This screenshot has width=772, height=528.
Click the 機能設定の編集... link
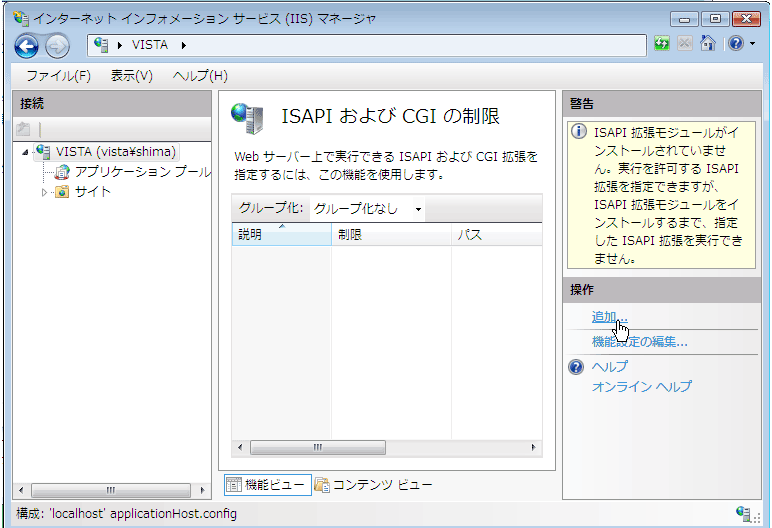pyautogui.click(x=639, y=342)
